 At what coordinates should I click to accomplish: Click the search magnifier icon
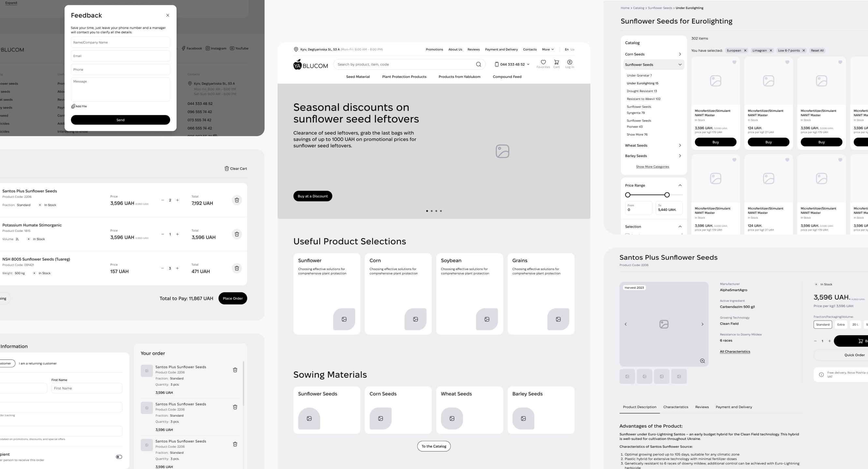[x=478, y=64]
